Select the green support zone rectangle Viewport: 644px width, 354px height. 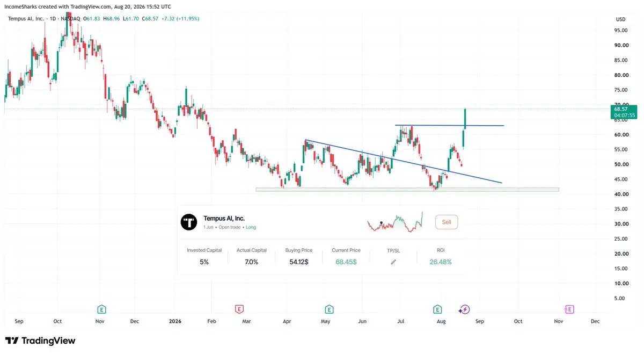click(x=407, y=190)
